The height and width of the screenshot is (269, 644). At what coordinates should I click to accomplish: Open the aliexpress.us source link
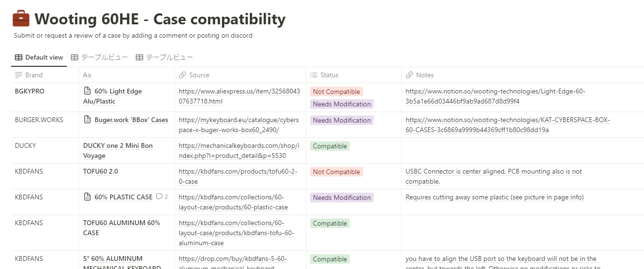pyautogui.click(x=239, y=96)
